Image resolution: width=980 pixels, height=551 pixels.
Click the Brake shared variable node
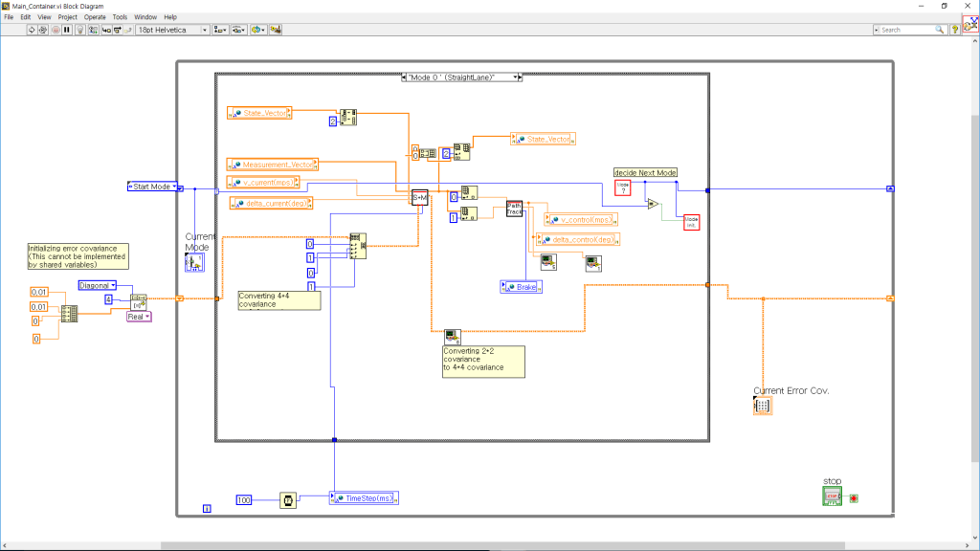point(522,286)
